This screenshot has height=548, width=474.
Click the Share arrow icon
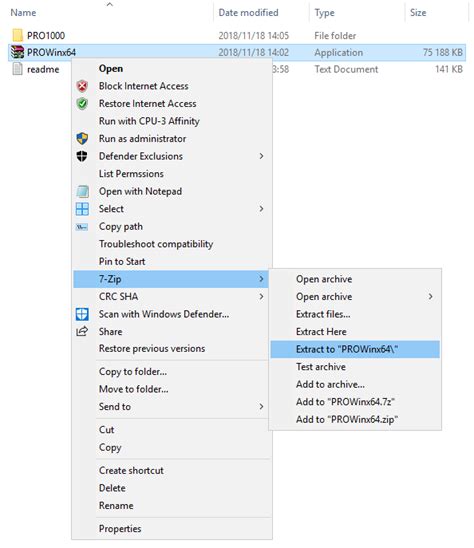pyautogui.click(x=82, y=331)
